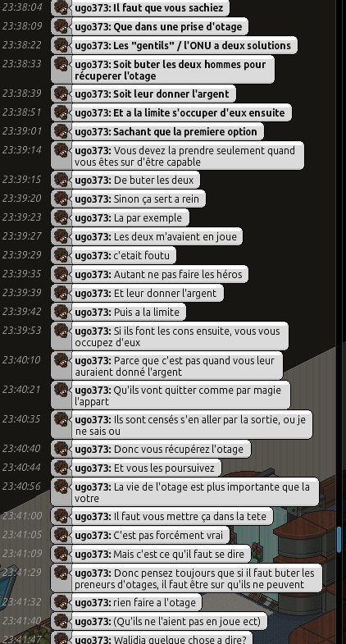Click username ugo373 in "Sachant que la premiere option"
This screenshot has height=644, width=346.
point(93,132)
